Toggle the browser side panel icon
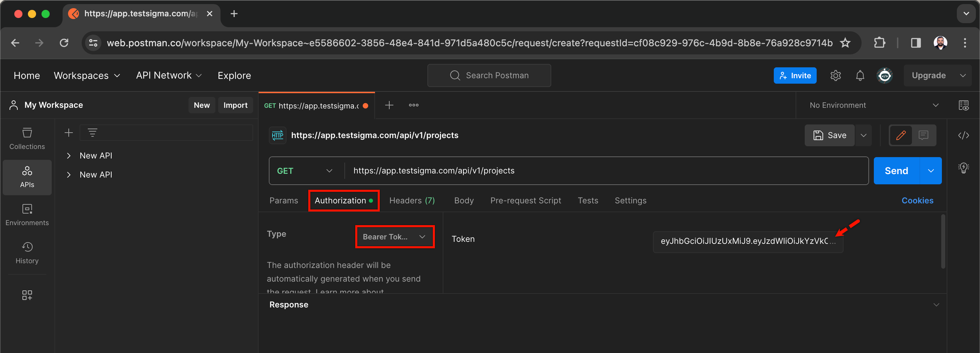980x353 pixels. pos(916,43)
